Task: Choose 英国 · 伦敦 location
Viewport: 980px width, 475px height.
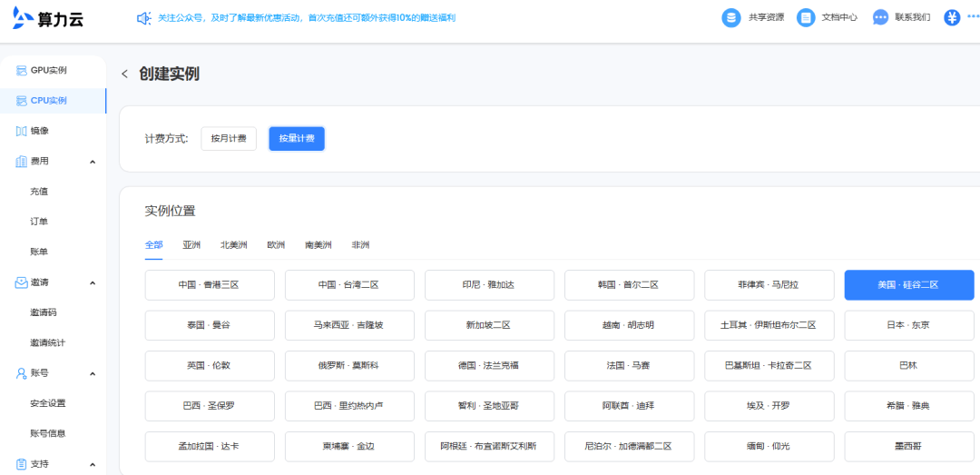Action: point(210,365)
